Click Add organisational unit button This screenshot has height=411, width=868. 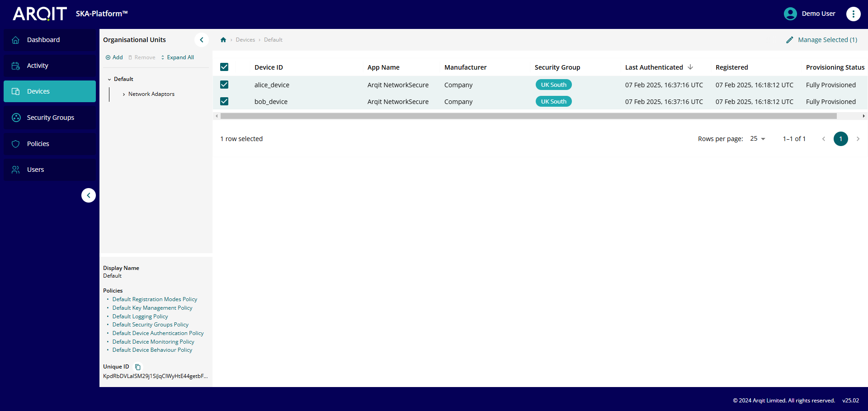[x=114, y=57]
